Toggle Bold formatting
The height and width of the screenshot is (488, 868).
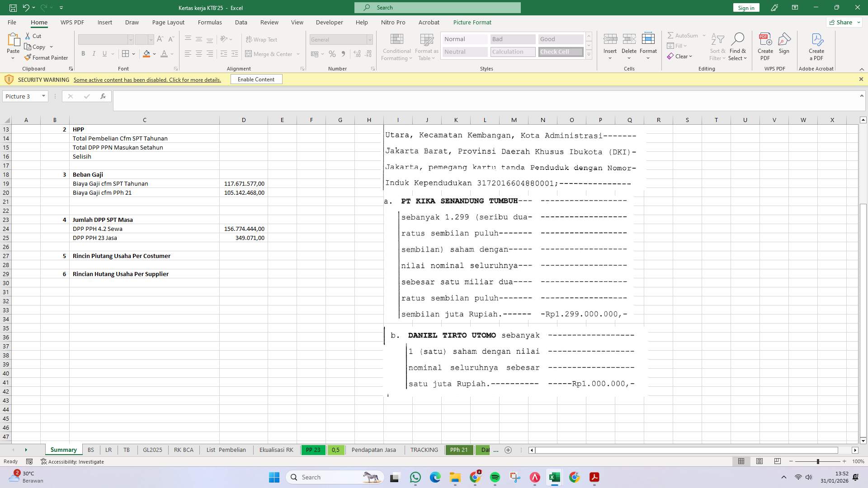(x=83, y=53)
